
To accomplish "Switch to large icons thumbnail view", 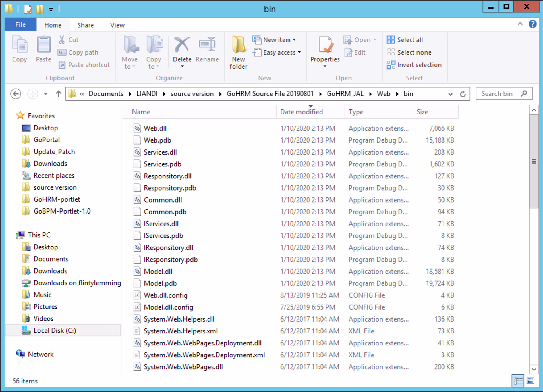I will point(530,381).
